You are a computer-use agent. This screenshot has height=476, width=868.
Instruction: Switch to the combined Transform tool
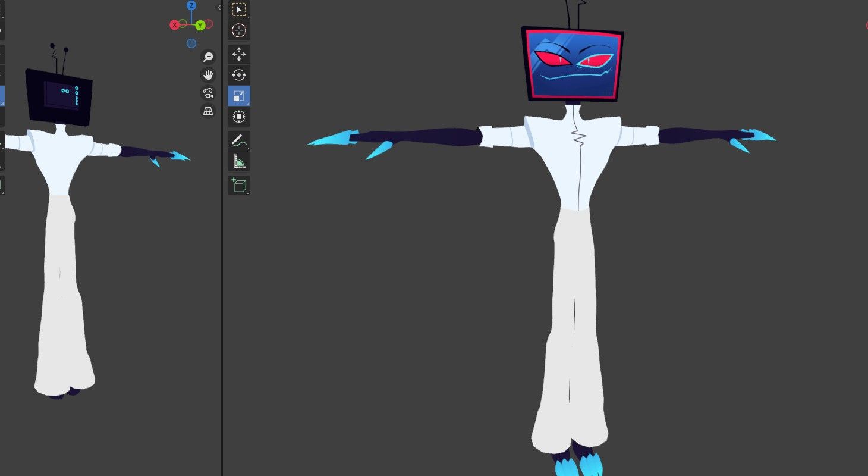click(239, 117)
